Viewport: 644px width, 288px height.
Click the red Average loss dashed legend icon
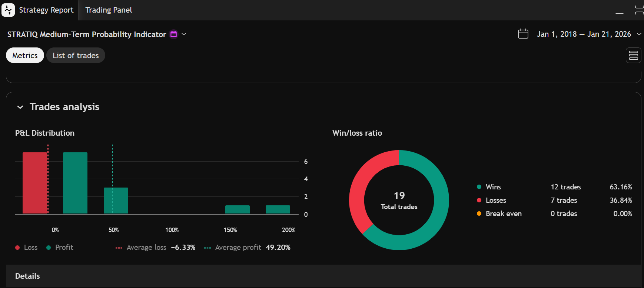[119, 248]
